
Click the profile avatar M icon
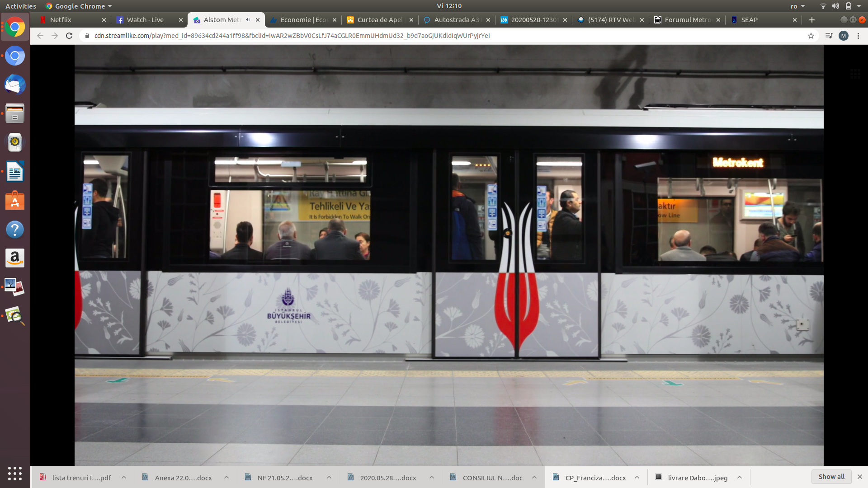pyautogui.click(x=844, y=36)
